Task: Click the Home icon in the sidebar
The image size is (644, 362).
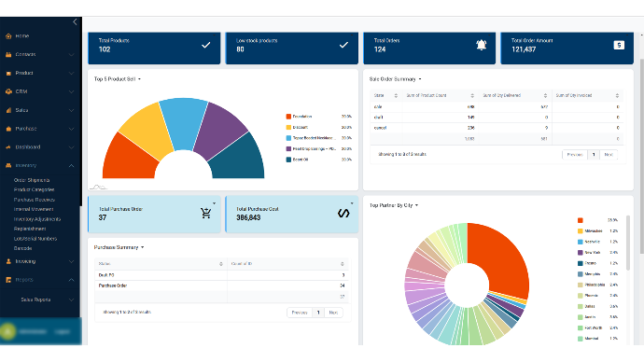Action: click(8, 36)
